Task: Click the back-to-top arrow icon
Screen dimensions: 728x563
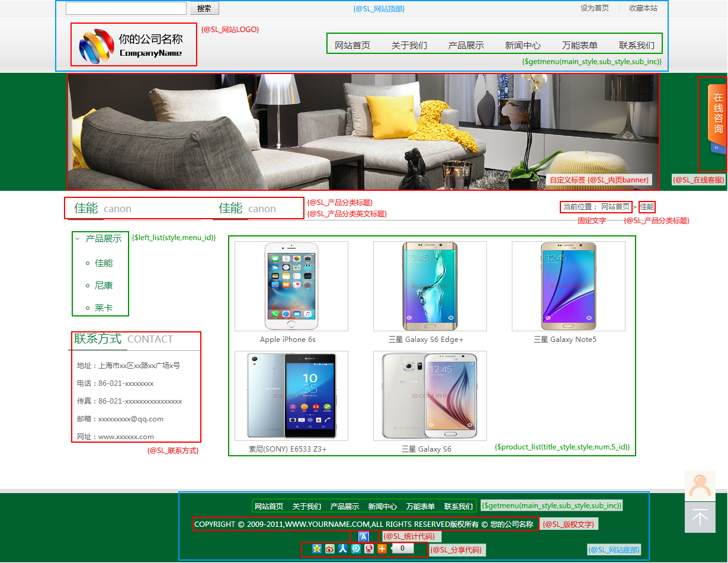Action: 700,518
